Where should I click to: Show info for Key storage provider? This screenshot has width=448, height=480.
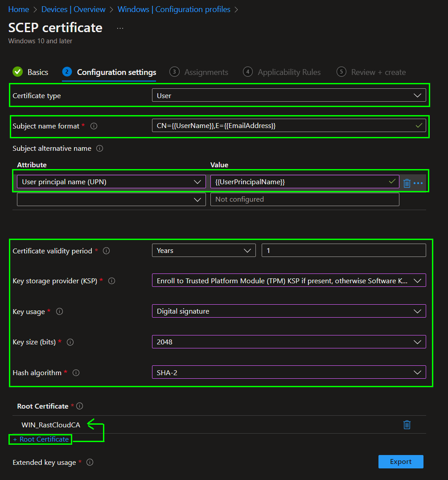[x=112, y=281]
